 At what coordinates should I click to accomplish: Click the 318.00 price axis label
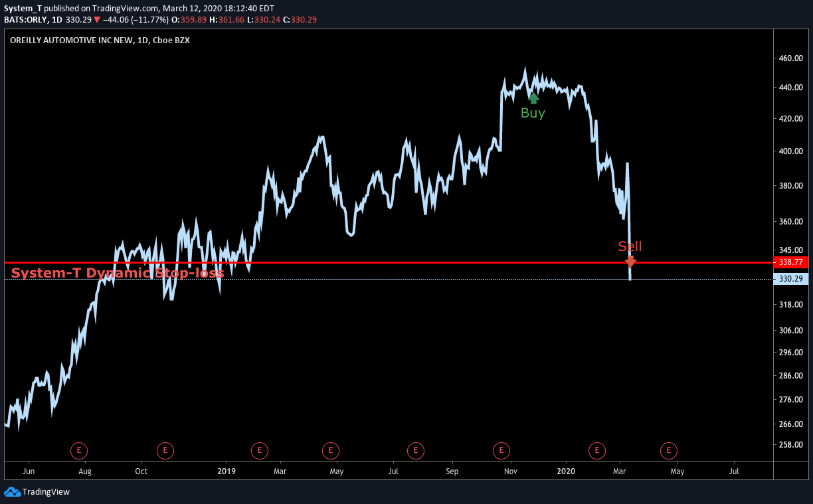click(790, 305)
